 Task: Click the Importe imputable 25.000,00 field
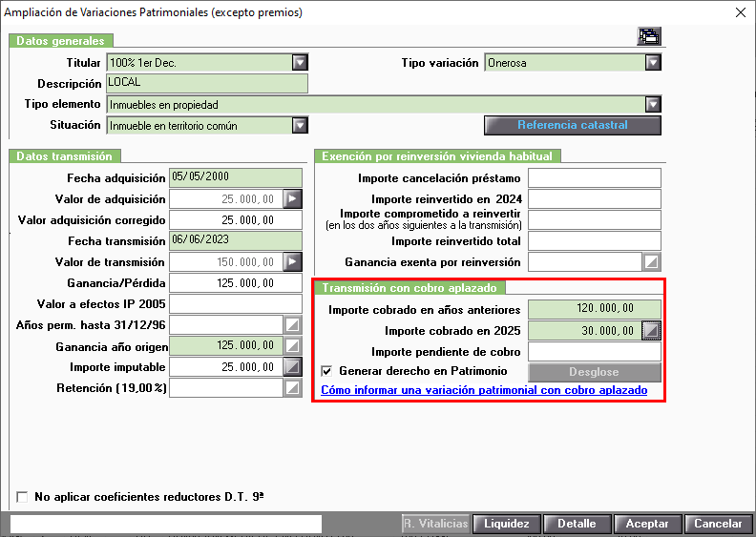coord(226,367)
